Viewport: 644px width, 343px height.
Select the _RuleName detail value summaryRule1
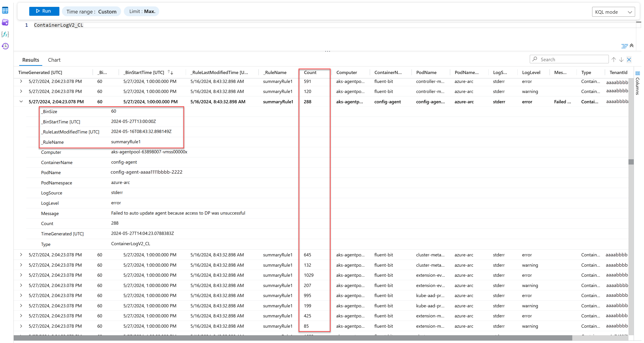tap(126, 142)
